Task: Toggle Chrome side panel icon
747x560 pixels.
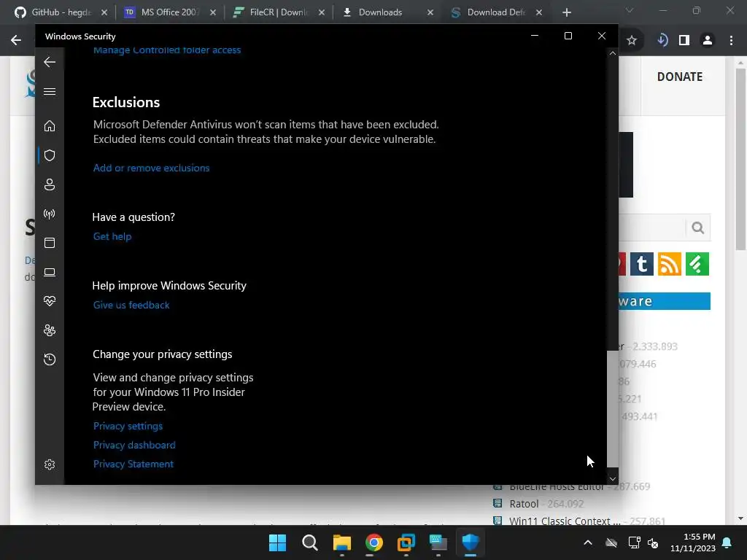Action: pyautogui.click(x=684, y=41)
